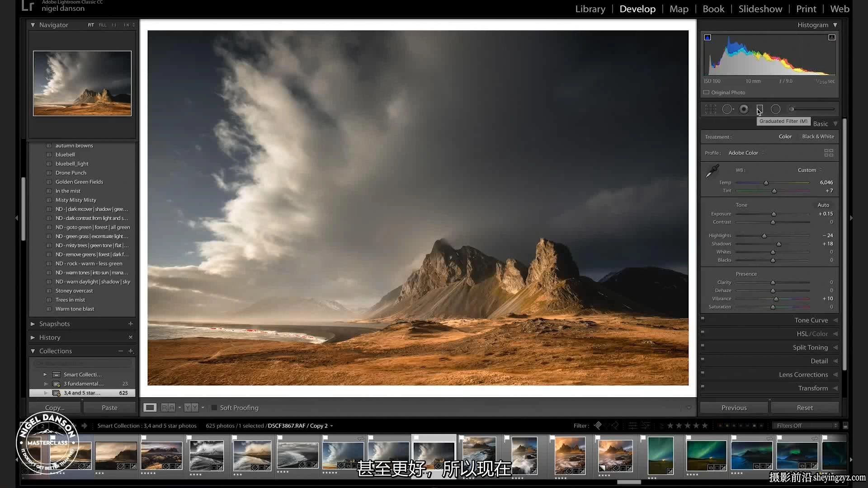Switch to the Book module
The height and width of the screenshot is (488, 868).
click(713, 9)
